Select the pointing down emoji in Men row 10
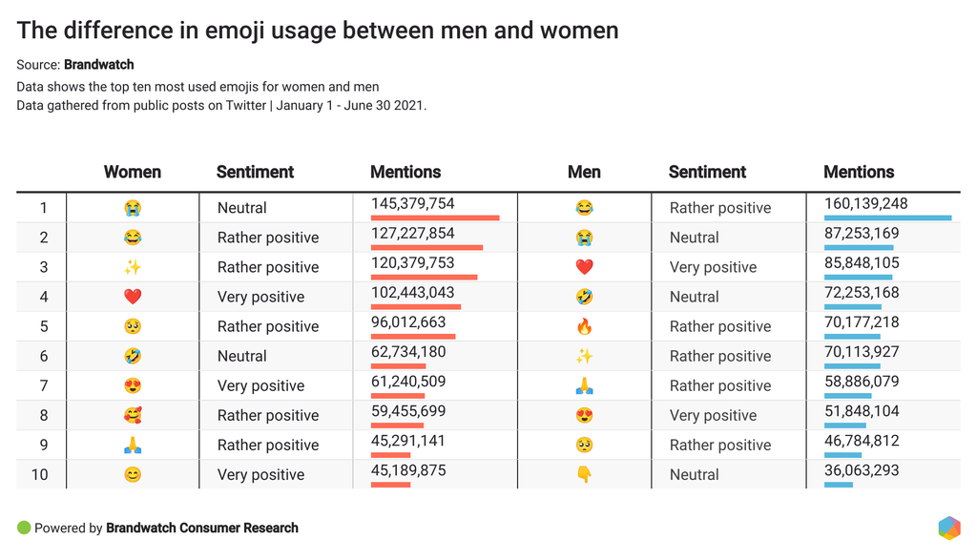Viewport: 977px width, 560px height. [x=584, y=474]
